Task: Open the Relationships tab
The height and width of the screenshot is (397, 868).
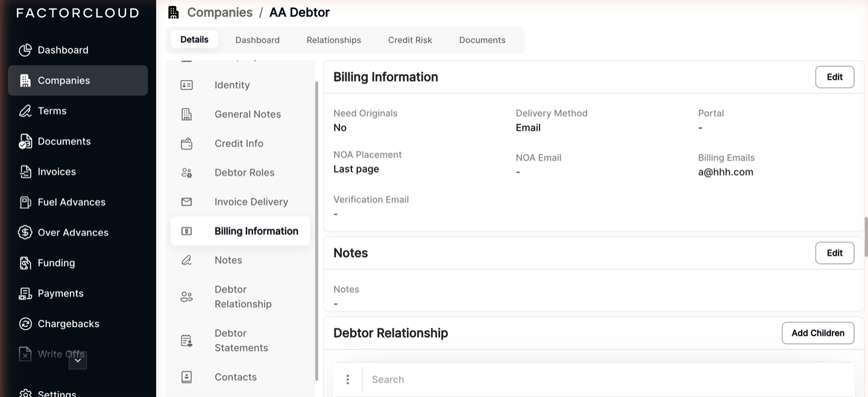Action: tap(334, 40)
